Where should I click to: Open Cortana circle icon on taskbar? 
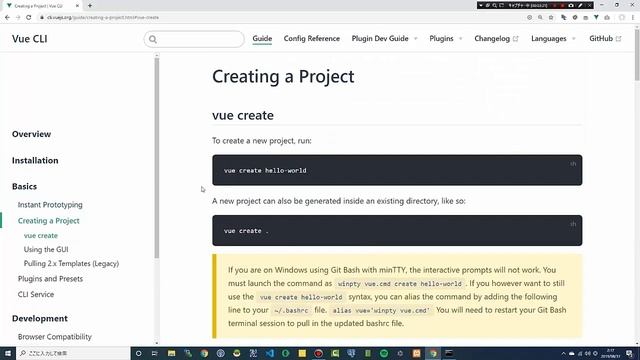tap(138, 353)
